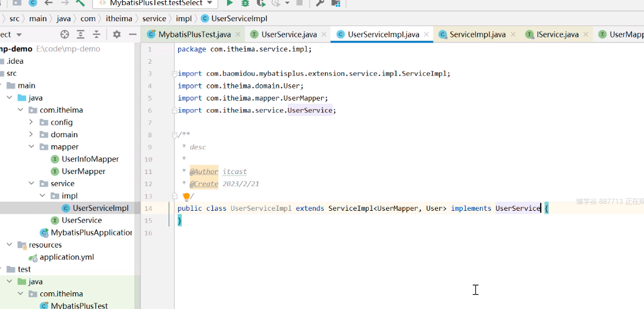This screenshot has width=644, height=309.
Task: Select UserInfoMapper in project tree
Action: tap(85, 159)
